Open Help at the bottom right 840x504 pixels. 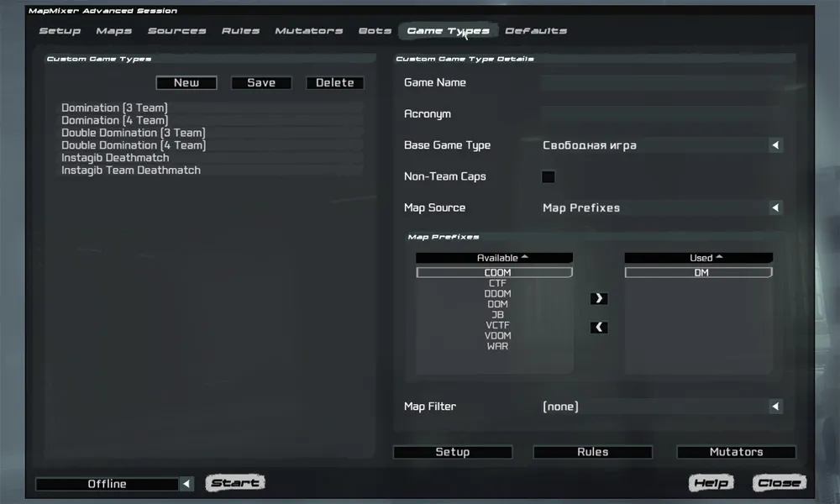point(711,483)
